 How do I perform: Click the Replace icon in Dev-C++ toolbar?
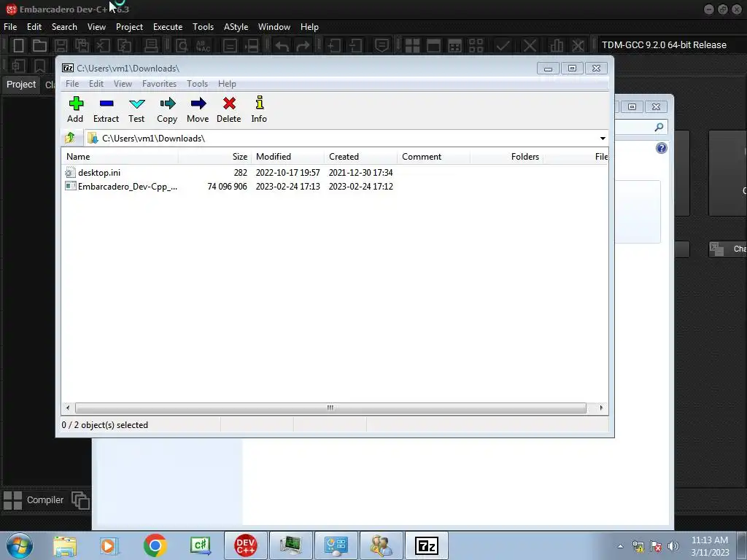click(204, 46)
